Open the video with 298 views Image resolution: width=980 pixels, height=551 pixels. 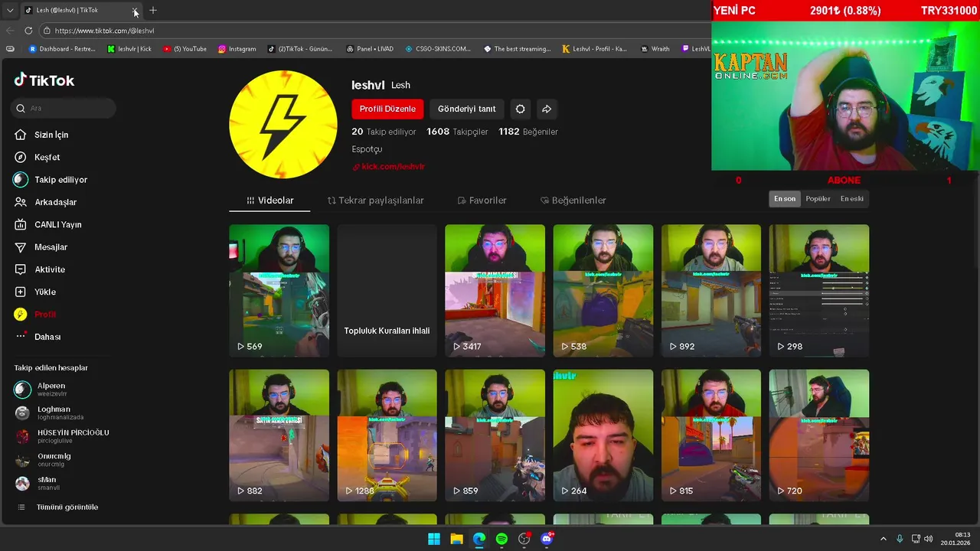[819, 291]
